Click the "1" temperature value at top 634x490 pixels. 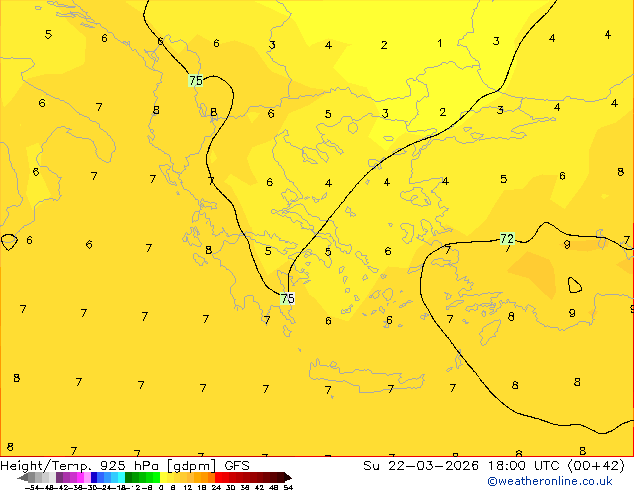pos(440,43)
